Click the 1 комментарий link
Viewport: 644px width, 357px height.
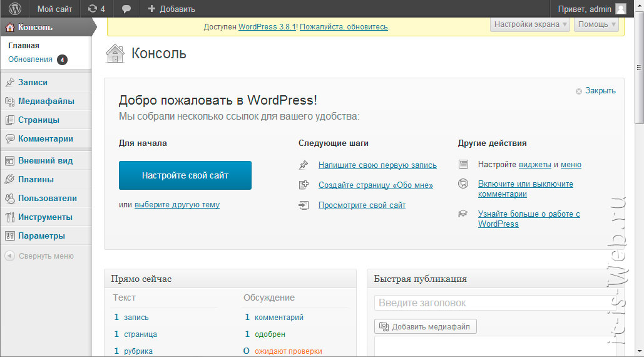point(274,317)
